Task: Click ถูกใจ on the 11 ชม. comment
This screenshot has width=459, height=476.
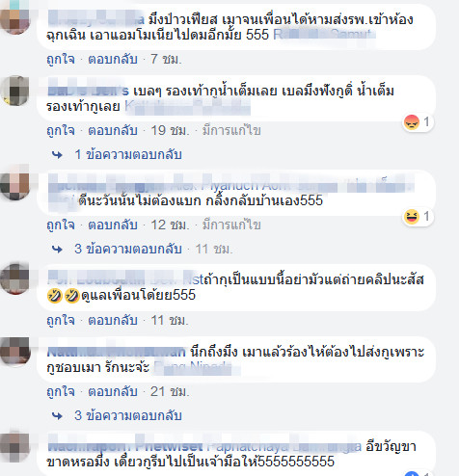Action: click(x=61, y=321)
